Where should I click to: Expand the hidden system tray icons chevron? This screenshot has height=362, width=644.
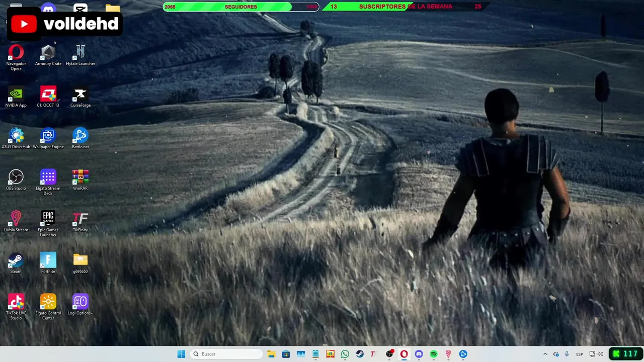click(x=545, y=354)
